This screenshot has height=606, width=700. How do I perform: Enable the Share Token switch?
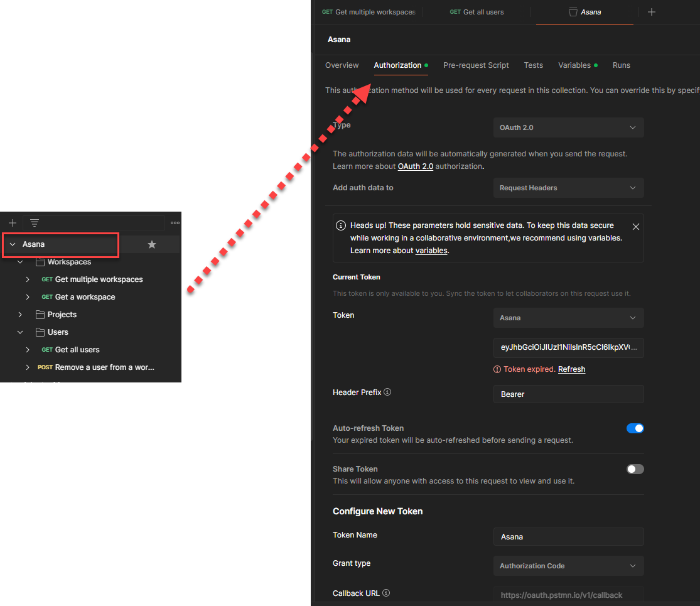pos(635,469)
